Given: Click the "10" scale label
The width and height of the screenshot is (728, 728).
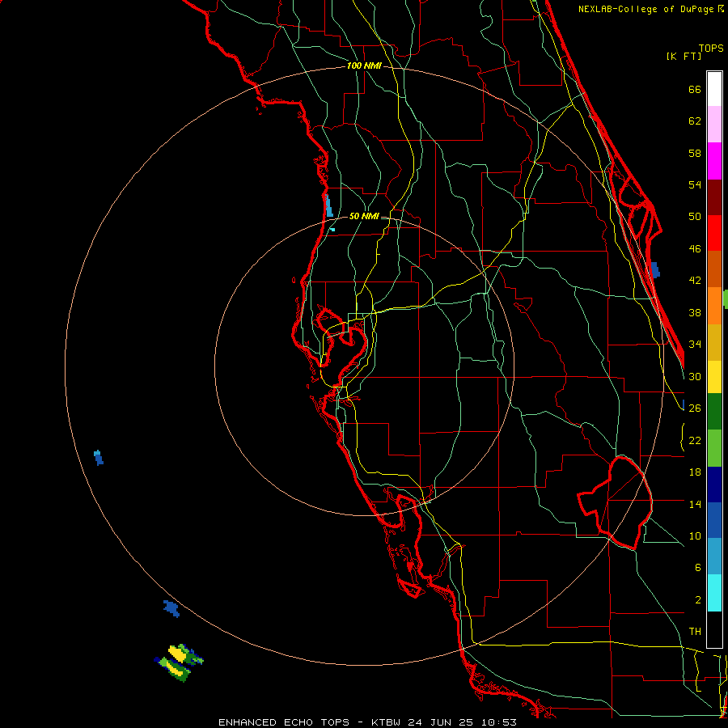Looking at the screenshot, I should [x=695, y=536].
